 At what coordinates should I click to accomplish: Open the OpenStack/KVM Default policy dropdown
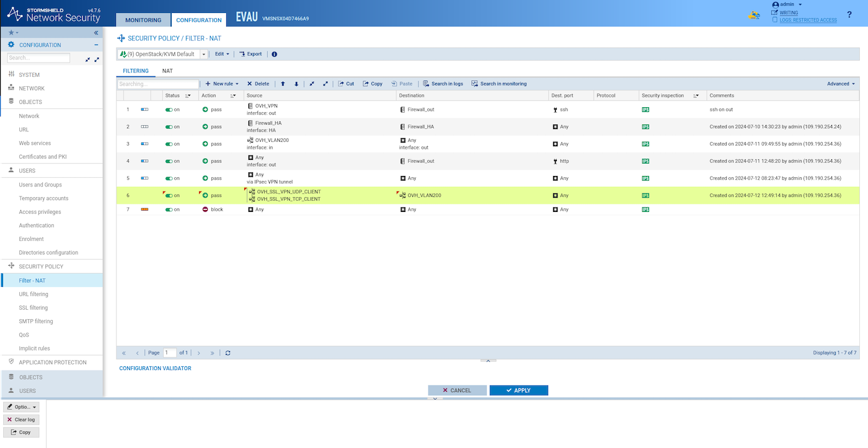203,55
